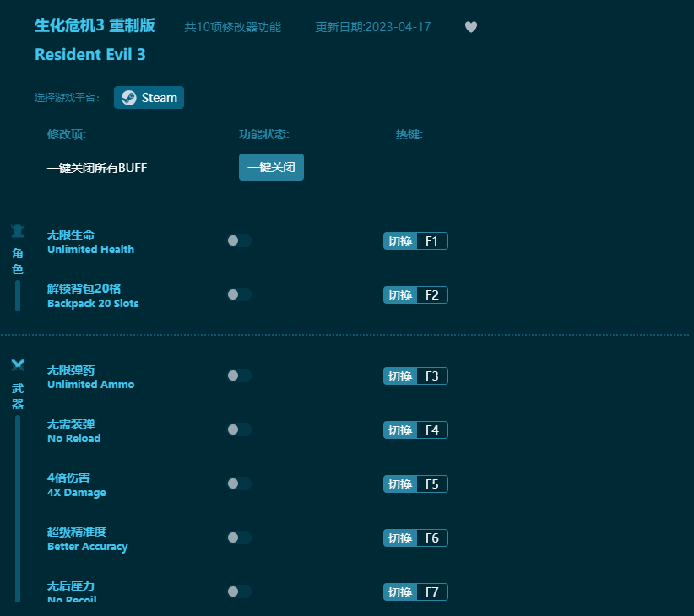This screenshot has height=616, width=694.
Task: Click the update date 2023-04-17 text
Action: pyautogui.click(x=372, y=27)
